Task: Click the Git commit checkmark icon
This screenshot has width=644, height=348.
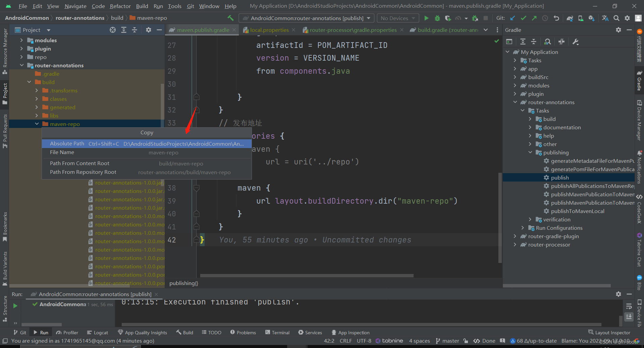Action: [523, 18]
